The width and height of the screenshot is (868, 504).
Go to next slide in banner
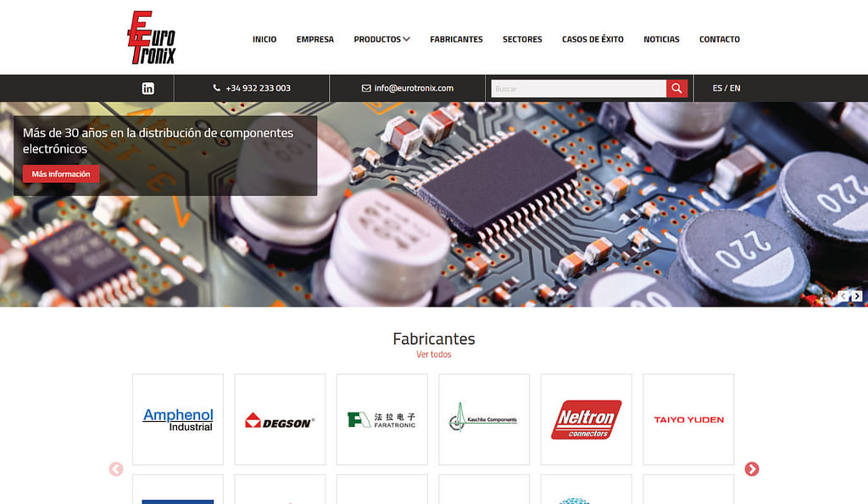coord(857,296)
